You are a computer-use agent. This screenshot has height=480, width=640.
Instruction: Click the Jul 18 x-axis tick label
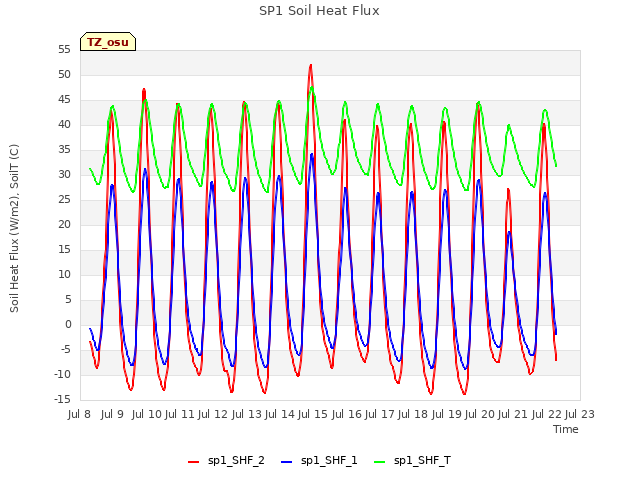[x=413, y=414]
